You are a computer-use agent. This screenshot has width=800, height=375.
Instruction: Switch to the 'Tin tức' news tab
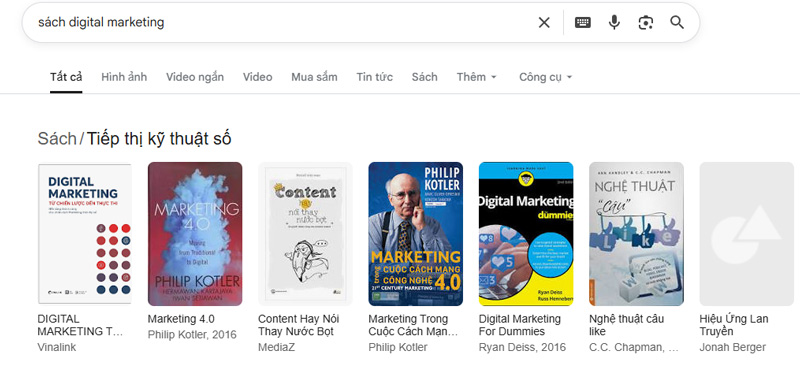(x=374, y=77)
